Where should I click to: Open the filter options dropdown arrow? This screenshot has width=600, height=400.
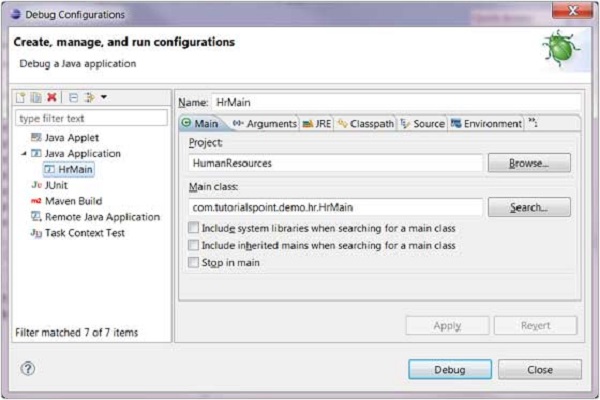[104, 98]
